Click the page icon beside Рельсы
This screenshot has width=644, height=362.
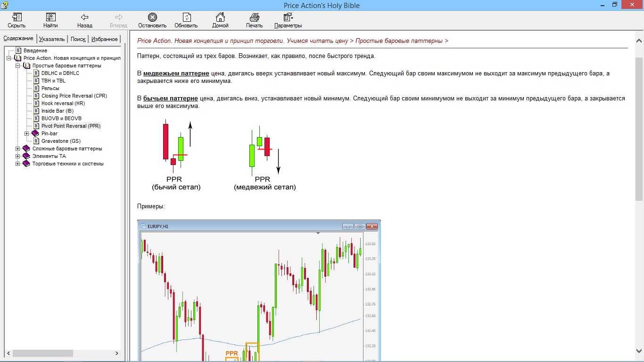click(x=36, y=88)
